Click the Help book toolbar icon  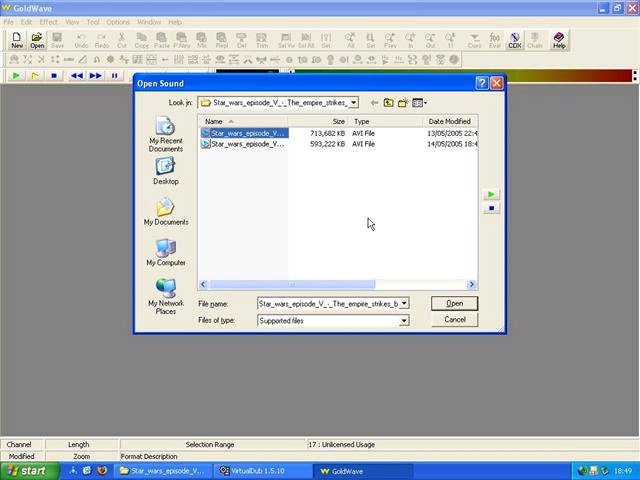(559, 40)
